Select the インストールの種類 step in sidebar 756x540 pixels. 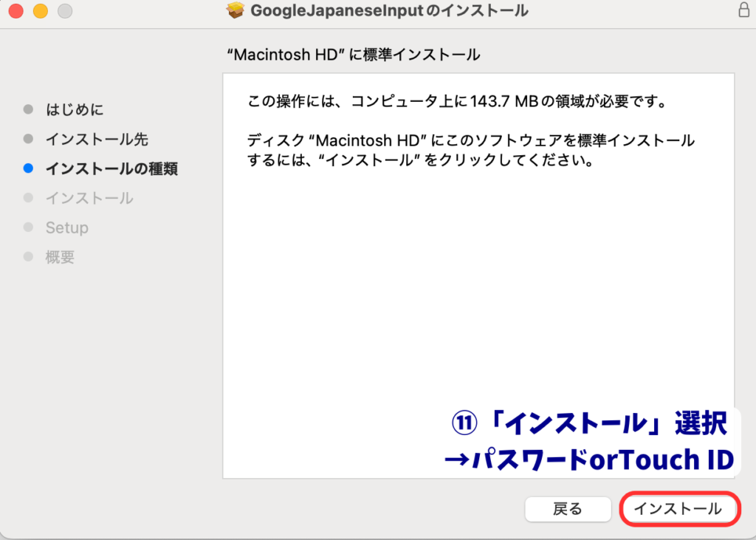click(x=112, y=168)
